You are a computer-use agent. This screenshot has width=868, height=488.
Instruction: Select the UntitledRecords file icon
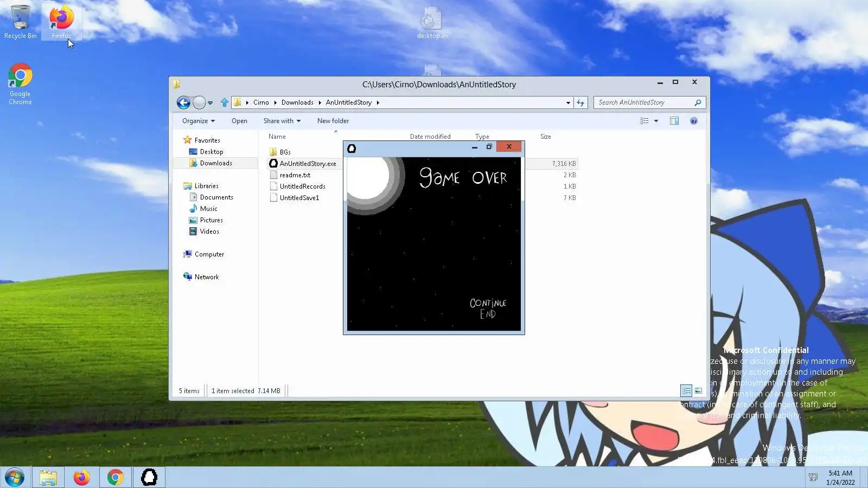[x=273, y=186]
